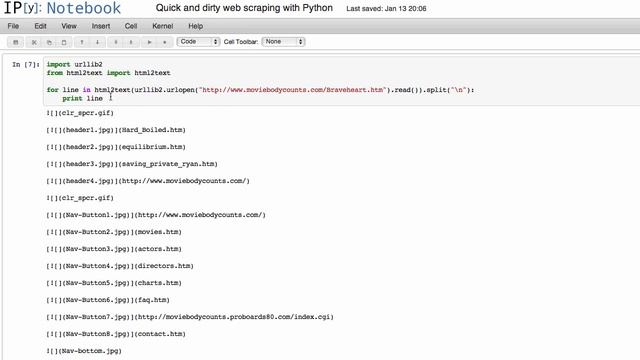Screen dimensions: 640x360
Task: Click the Paste cell icon
Action: tap(64, 42)
